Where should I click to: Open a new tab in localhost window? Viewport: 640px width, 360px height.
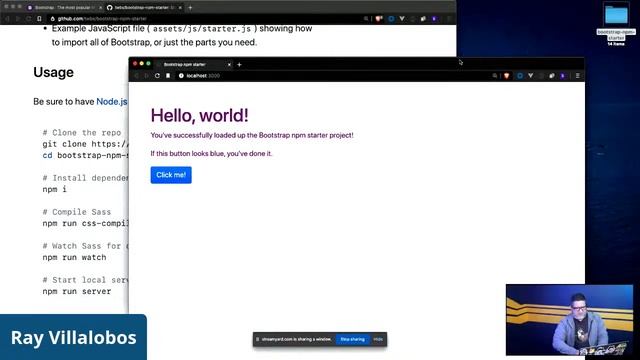[x=240, y=64]
